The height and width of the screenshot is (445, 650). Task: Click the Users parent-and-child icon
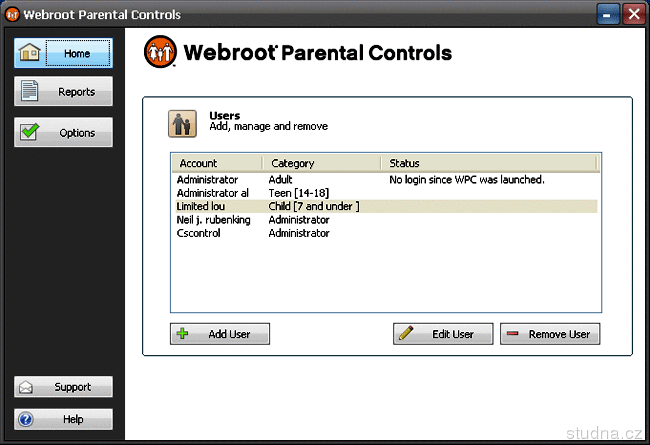pos(182,124)
